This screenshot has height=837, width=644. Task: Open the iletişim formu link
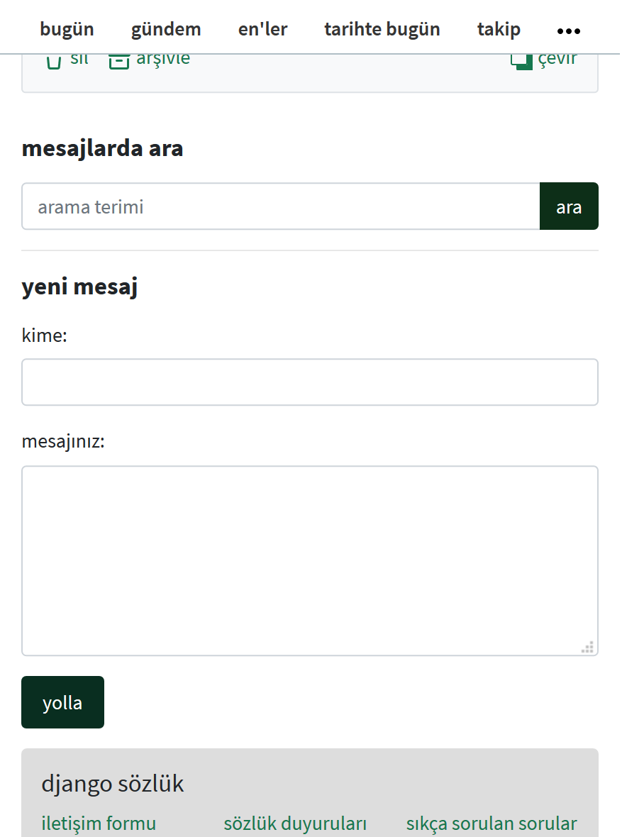99,824
